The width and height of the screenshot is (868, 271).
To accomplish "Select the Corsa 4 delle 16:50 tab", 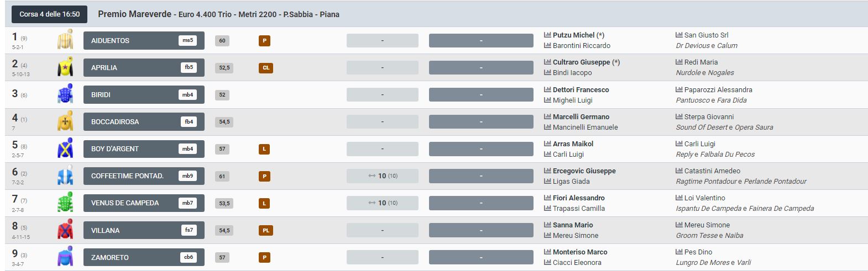I will [50, 14].
